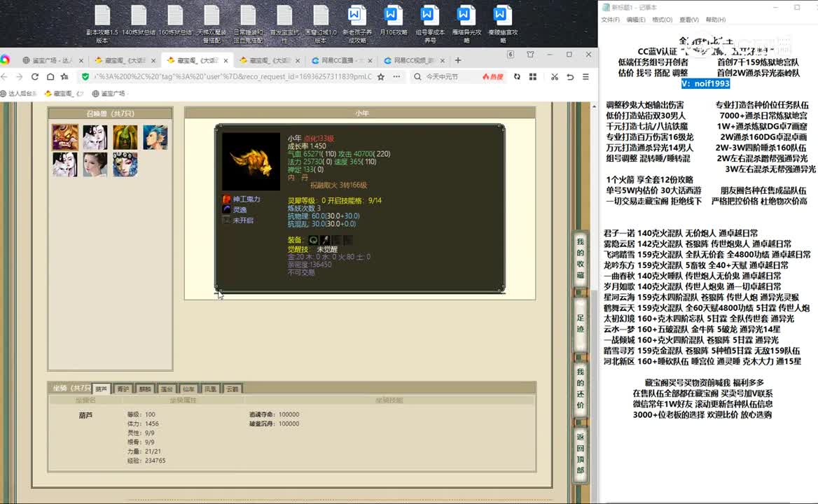Click the web page vertical scrollbar
The width and height of the screenshot is (818, 504).
594,302
